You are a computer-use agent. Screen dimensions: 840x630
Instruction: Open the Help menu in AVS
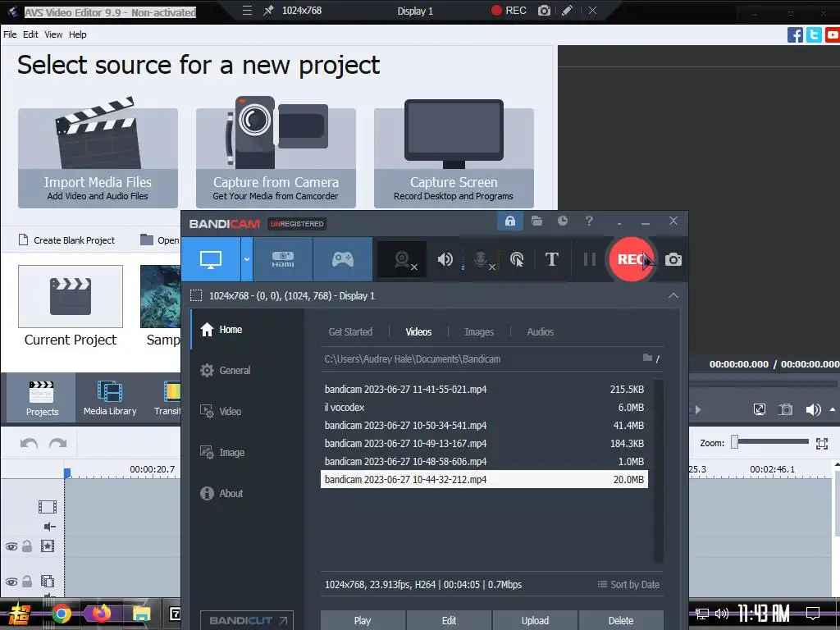[77, 34]
